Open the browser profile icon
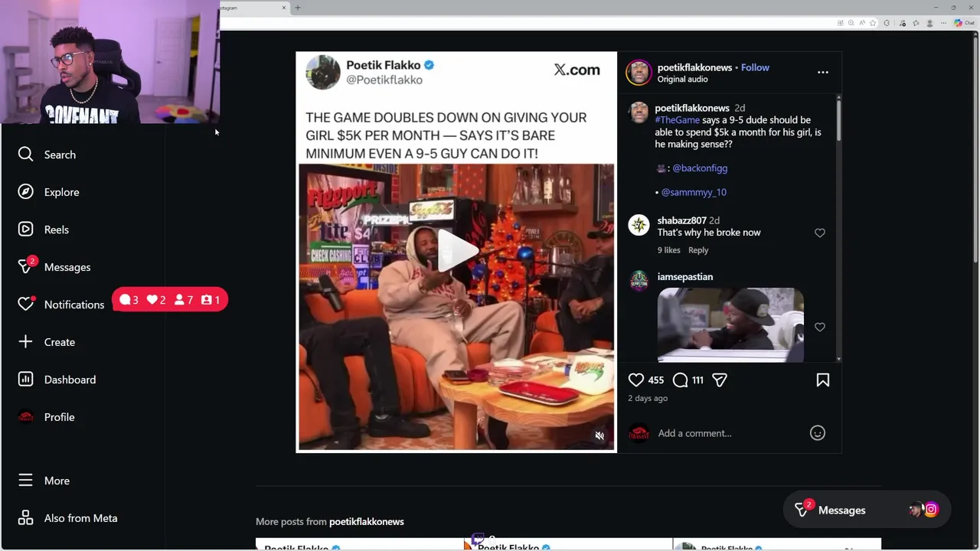 click(x=929, y=23)
